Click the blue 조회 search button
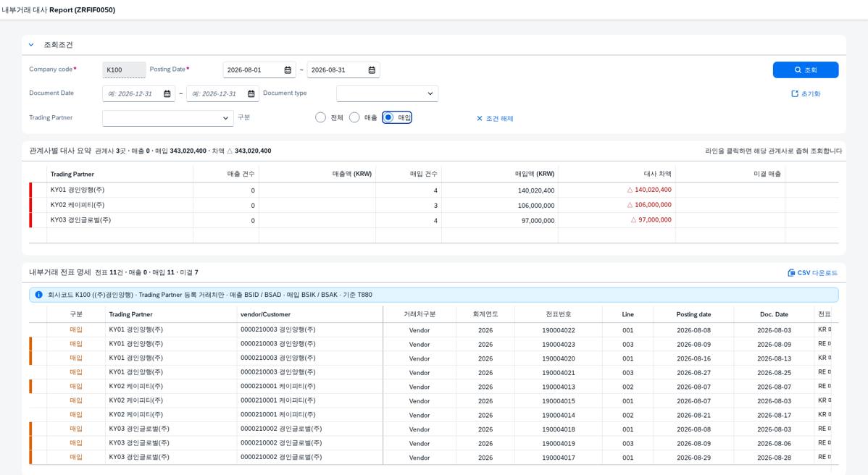The width and height of the screenshot is (868, 475). [806, 70]
